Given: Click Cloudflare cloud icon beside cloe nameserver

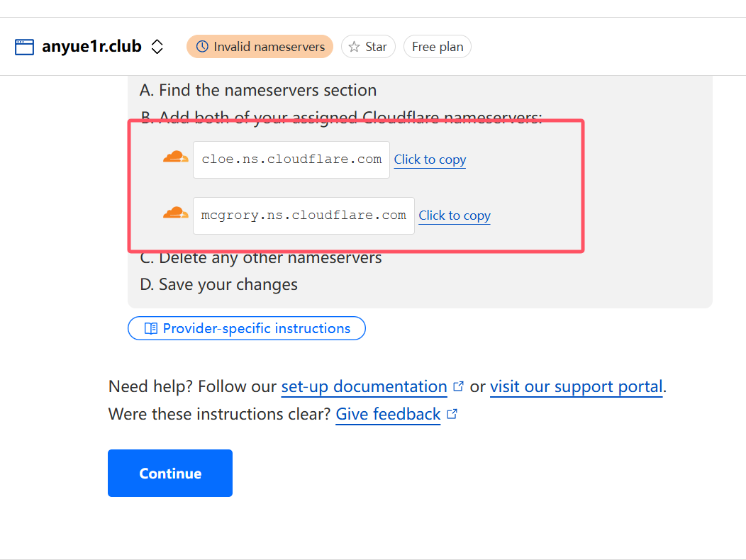Looking at the screenshot, I should (176, 157).
